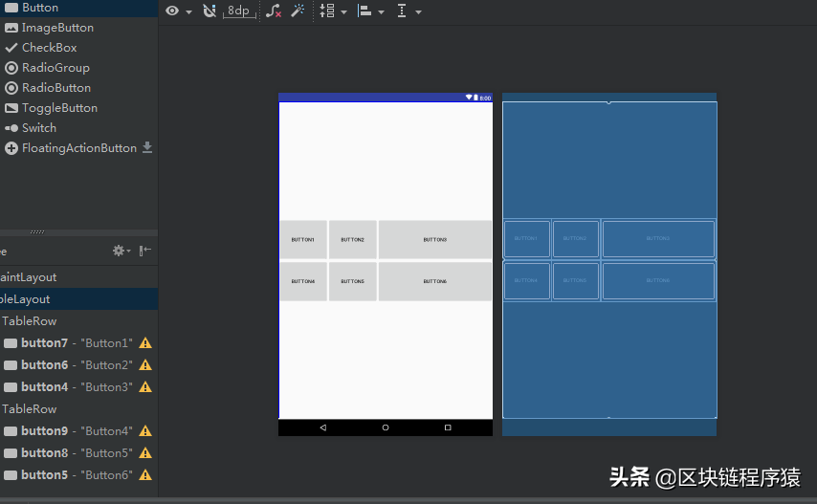Select RadioGroup in the palette
Viewport: 817px width, 504px height.
(x=78, y=68)
